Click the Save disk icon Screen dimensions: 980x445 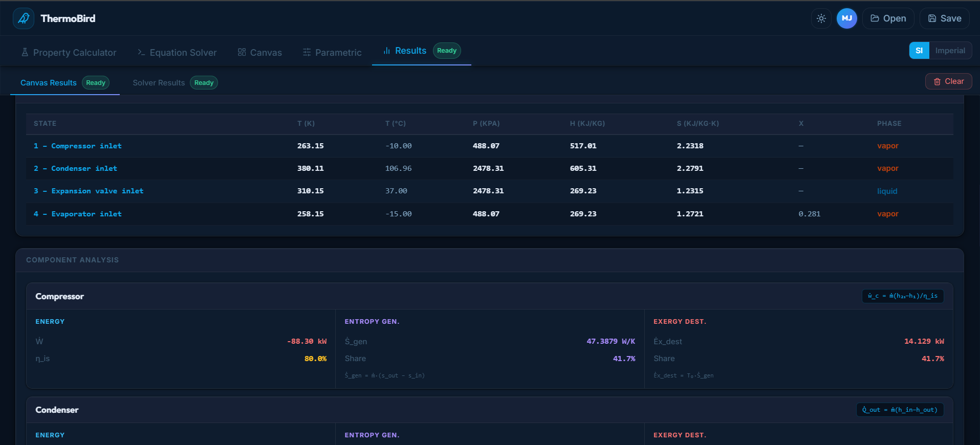click(x=932, y=18)
